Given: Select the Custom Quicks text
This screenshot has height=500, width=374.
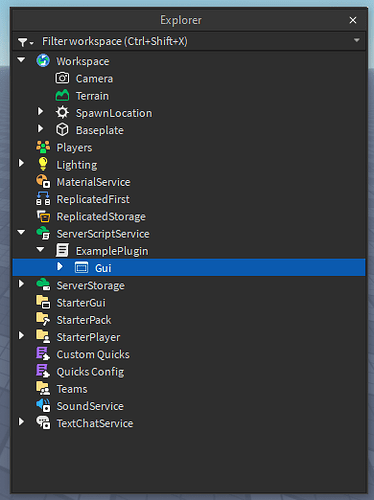Looking at the screenshot, I should pos(93,354).
